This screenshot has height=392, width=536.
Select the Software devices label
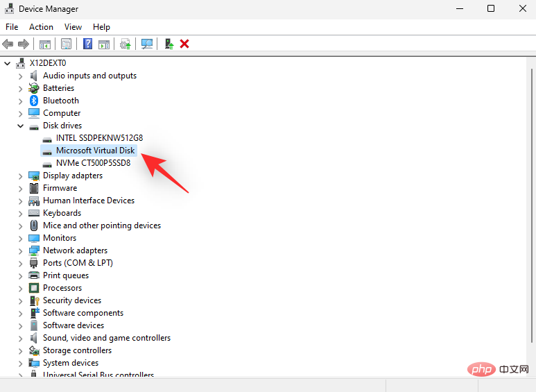74,325
